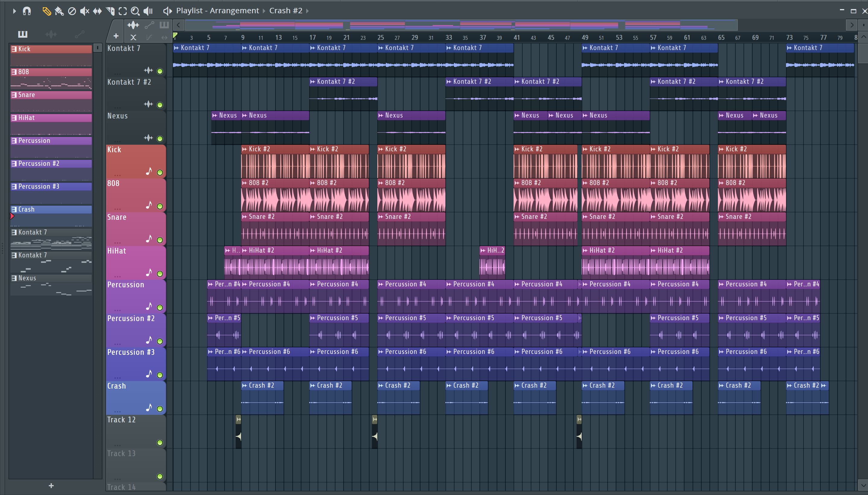This screenshot has height=495, width=868.
Task: Select the Zoom magnifier tool
Action: click(x=135, y=11)
